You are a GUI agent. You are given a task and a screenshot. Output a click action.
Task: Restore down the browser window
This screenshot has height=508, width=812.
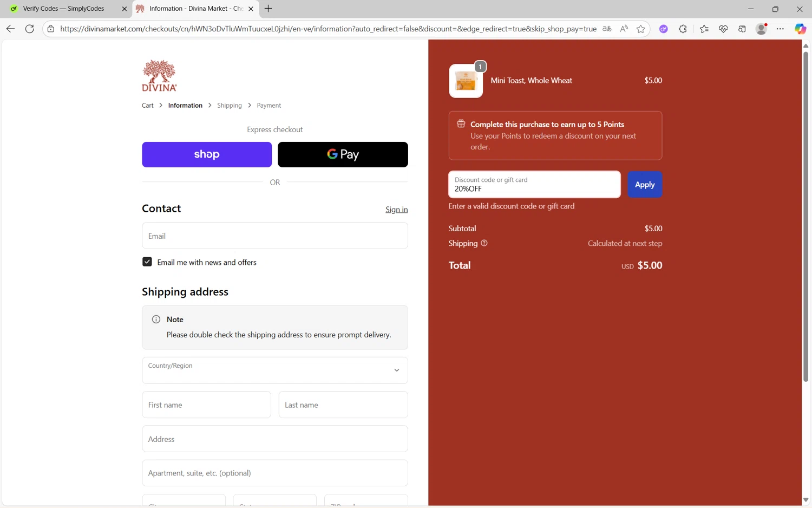coord(775,9)
